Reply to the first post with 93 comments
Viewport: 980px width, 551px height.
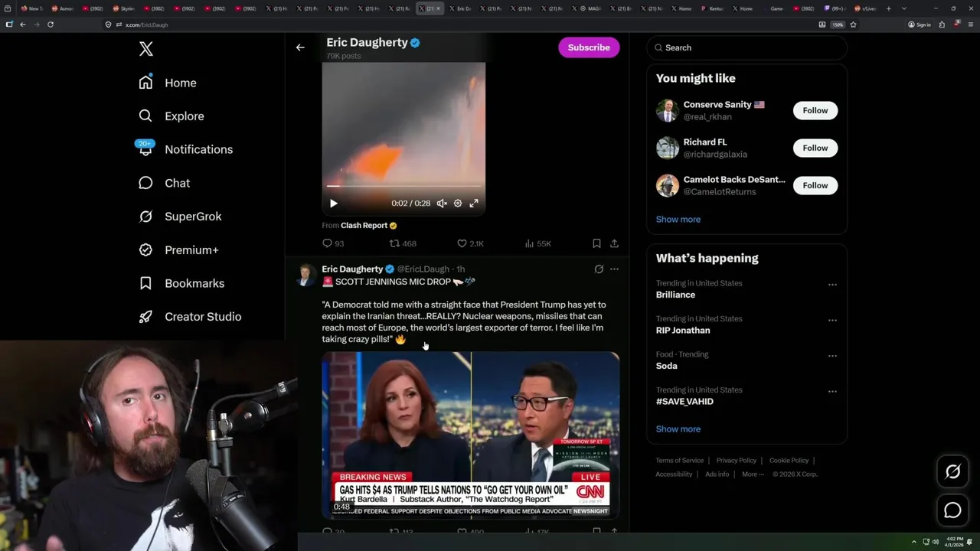(333, 243)
